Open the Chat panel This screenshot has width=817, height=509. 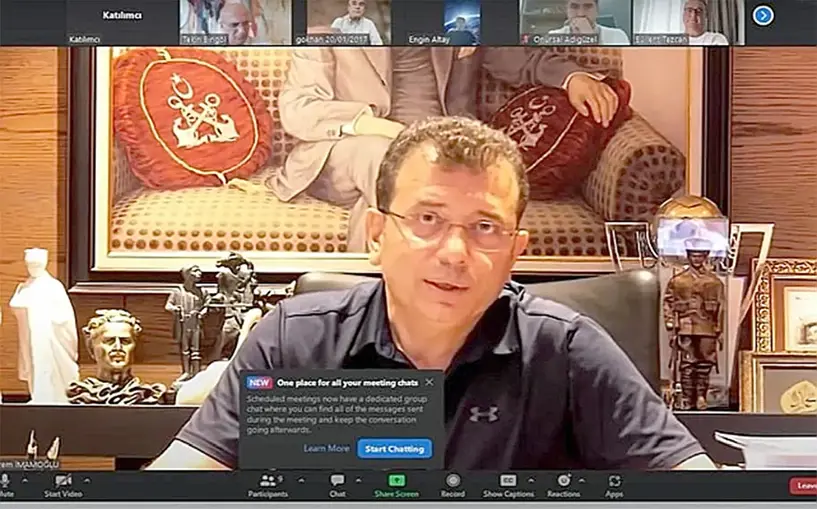pos(337,484)
